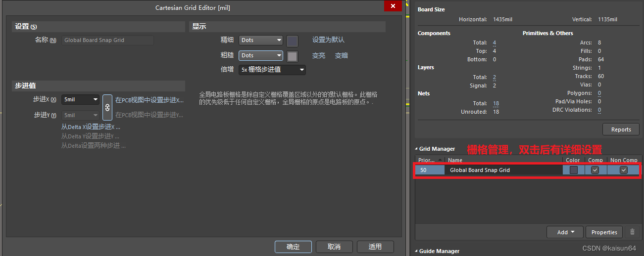
Task: Click the 设置为默认 link
Action: [328, 40]
